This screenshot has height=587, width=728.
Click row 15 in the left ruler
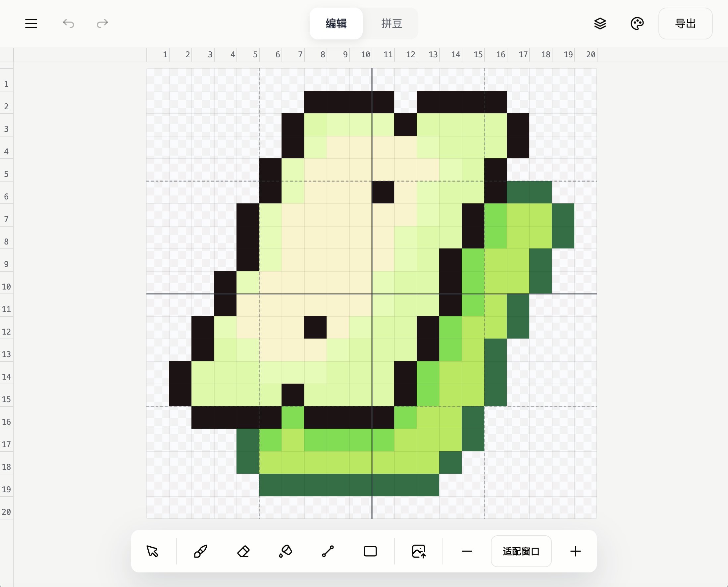point(7,395)
